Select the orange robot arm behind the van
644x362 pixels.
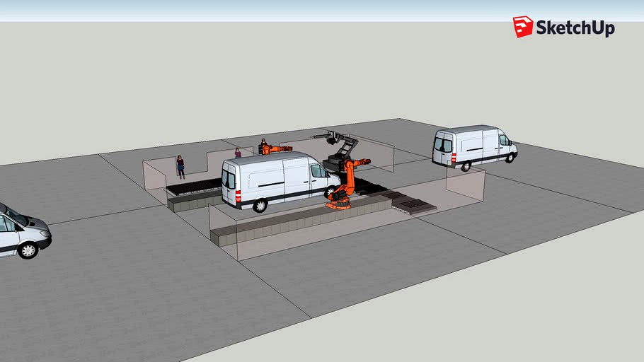click(x=275, y=148)
